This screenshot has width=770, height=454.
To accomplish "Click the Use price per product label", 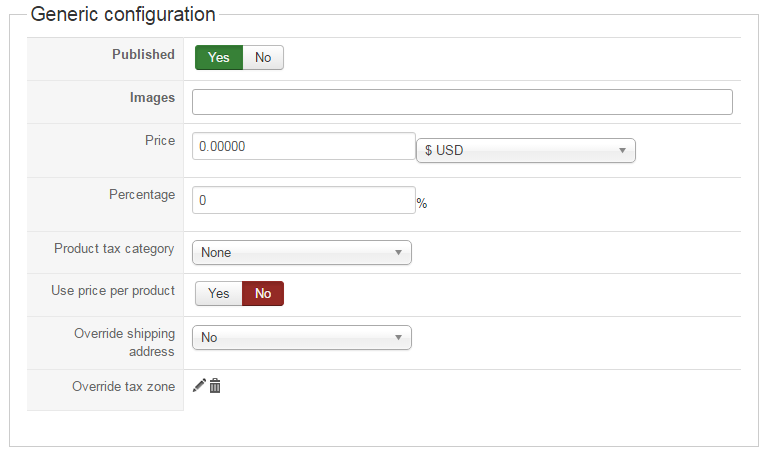I will pyautogui.click(x=113, y=291).
